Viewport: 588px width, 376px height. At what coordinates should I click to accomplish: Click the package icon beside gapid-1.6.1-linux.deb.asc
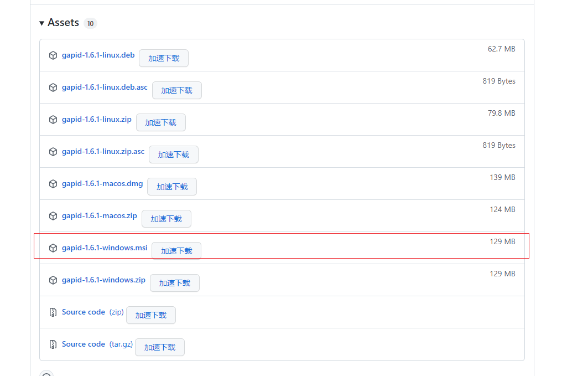pyautogui.click(x=53, y=87)
